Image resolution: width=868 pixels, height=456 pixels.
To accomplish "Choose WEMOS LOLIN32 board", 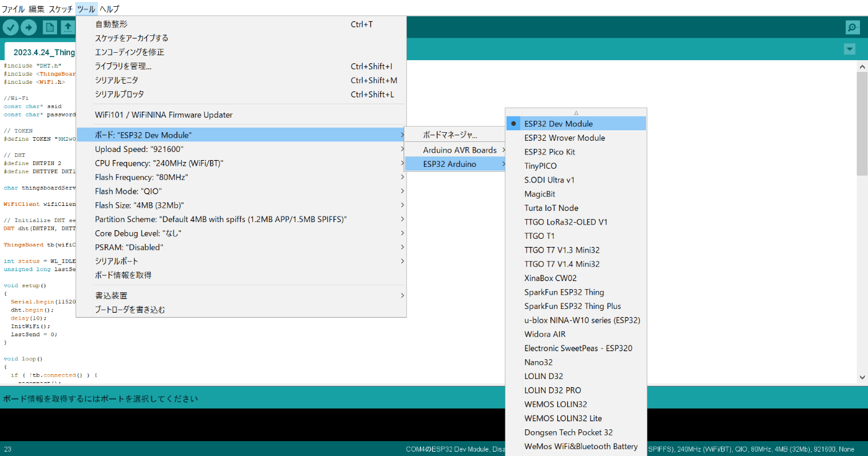I will pyautogui.click(x=577, y=405).
